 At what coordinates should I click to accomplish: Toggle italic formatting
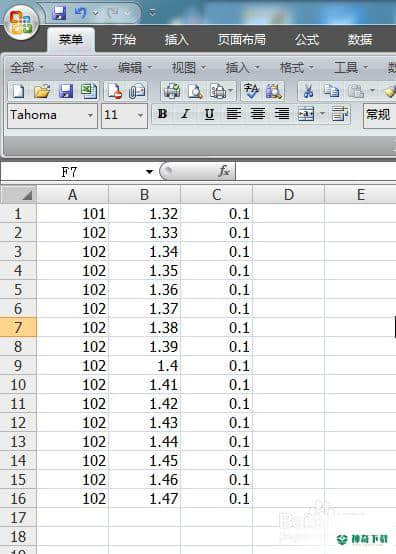(x=185, y=114)
